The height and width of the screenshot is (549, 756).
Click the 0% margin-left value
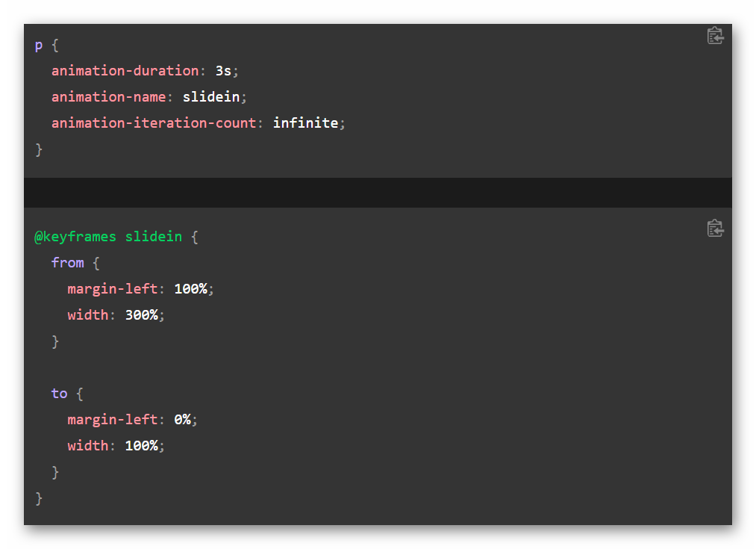pos(182,420)
